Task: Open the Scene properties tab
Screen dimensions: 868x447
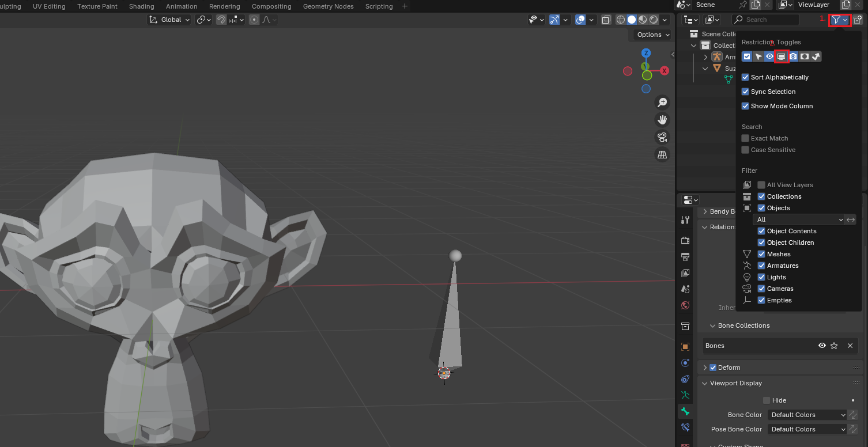Action: tap(685, 289)
